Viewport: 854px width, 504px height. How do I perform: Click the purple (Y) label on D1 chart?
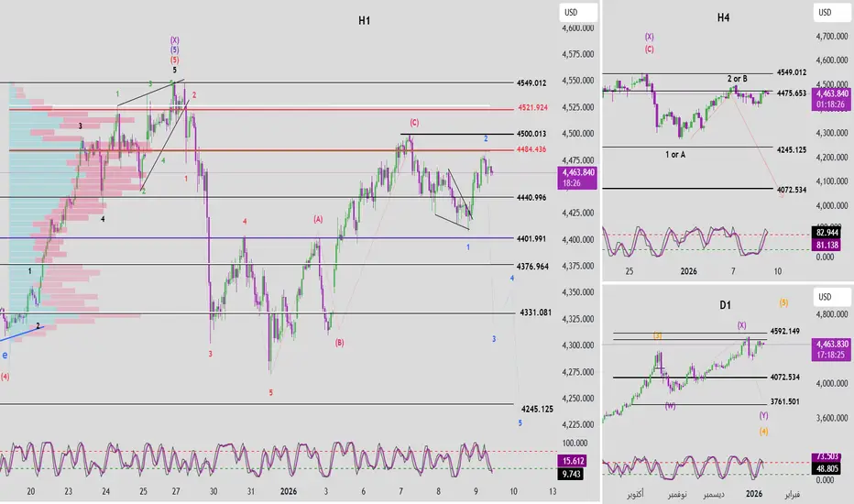tap(763, 415)
